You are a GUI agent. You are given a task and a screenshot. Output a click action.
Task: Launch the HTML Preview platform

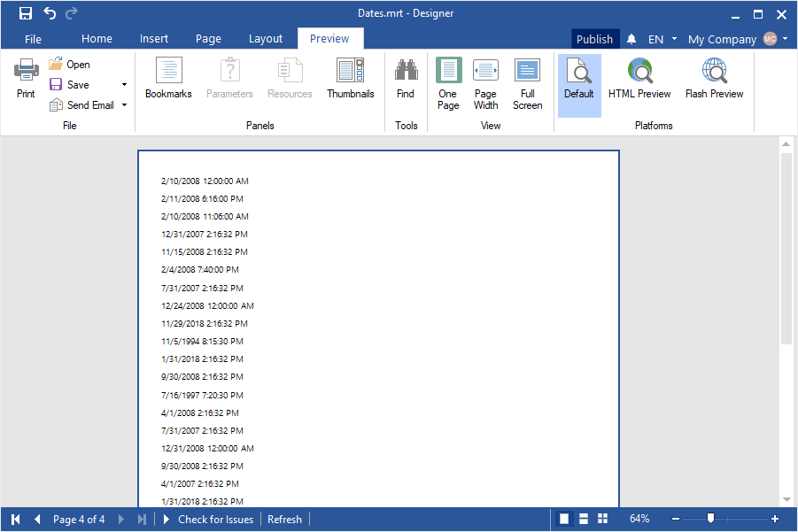coord(639,78)
